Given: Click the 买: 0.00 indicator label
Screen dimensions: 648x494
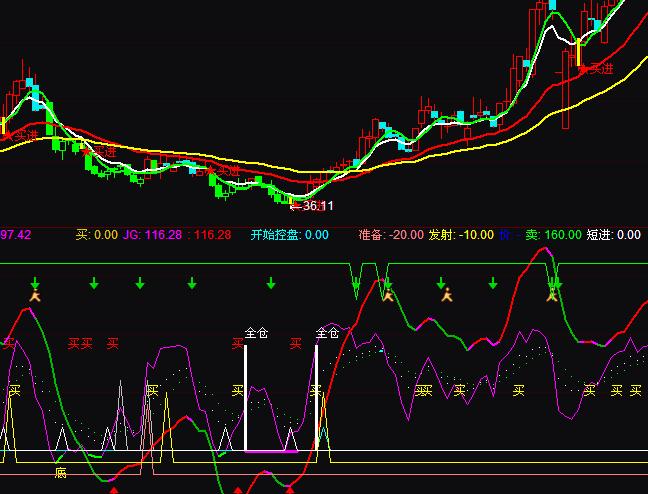Looking at the screenshot, I should pyautogui.click(x=96, y=235).
